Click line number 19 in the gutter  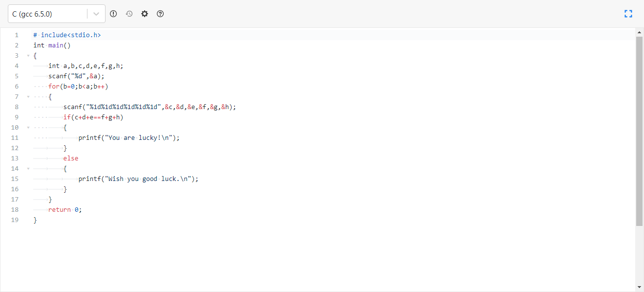15,220
